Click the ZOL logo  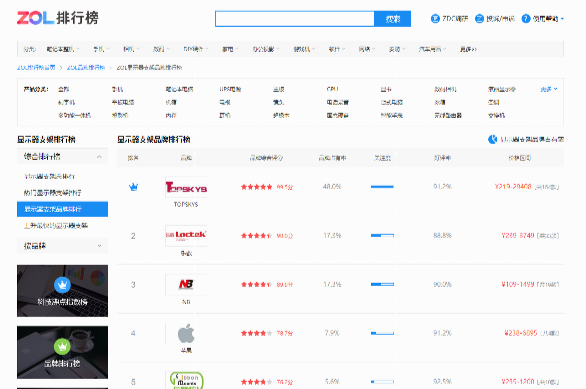(x=36, y=18)
